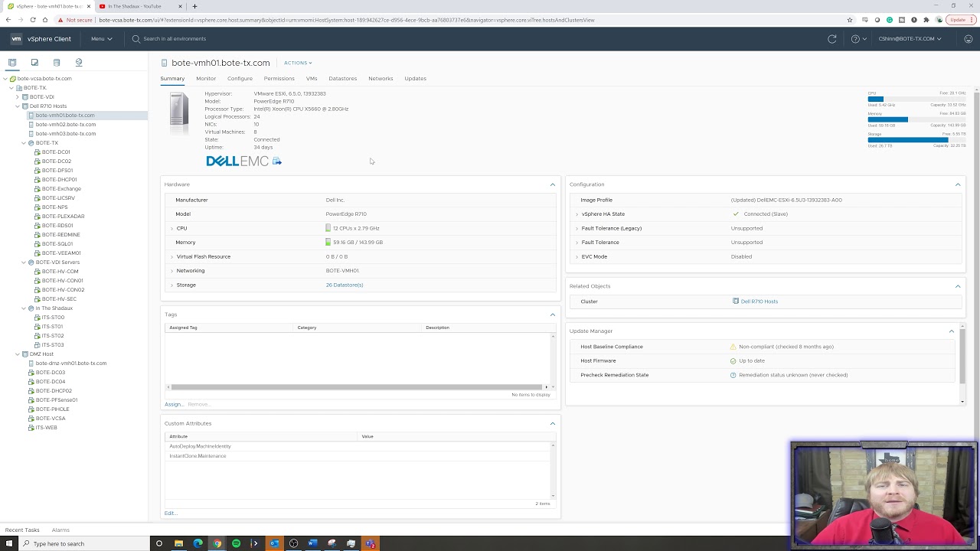Image resolution: width=980 pixels, height=551 pixels.
Task: Collapse the Hardware panel
Action: coord(553,184)
